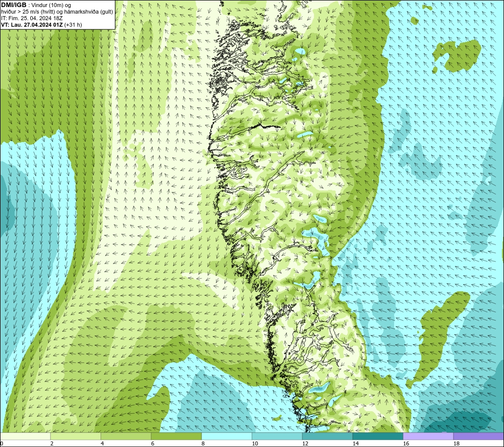Click the legend value '12'

(x=305, y=443)
